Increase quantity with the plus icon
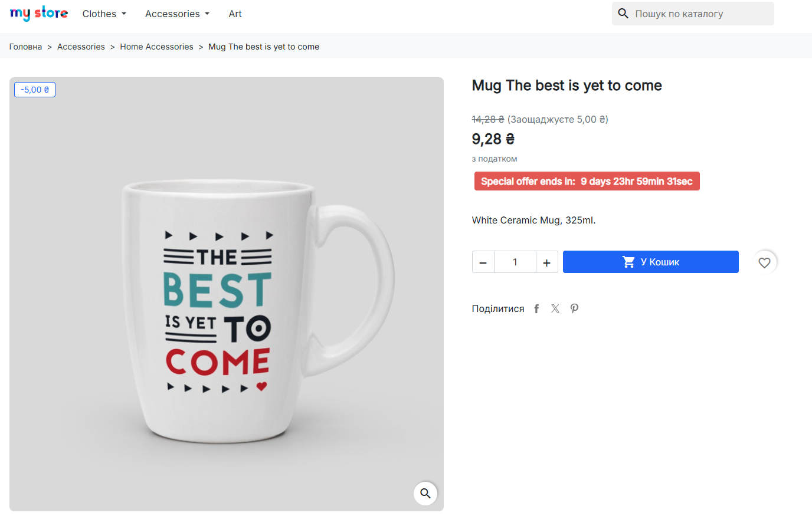Image resolution: width=812 pixels, height=516 pixels. click(546, 262)
